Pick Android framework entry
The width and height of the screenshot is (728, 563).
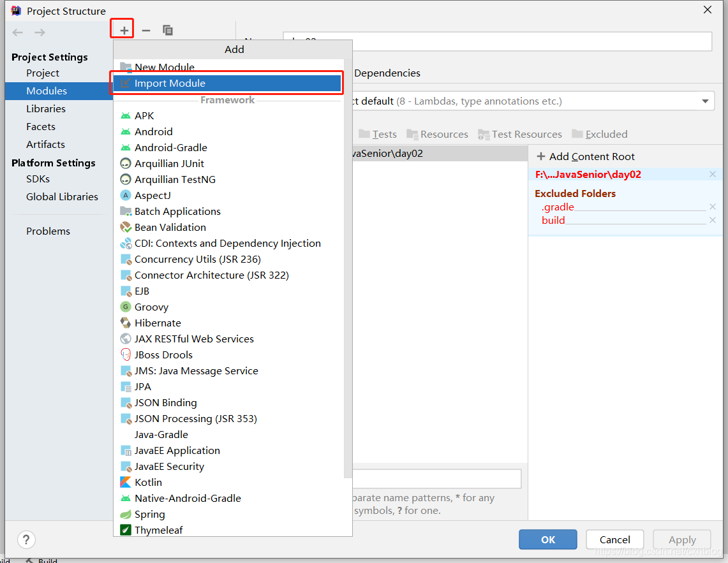click(x=228, y=132)
